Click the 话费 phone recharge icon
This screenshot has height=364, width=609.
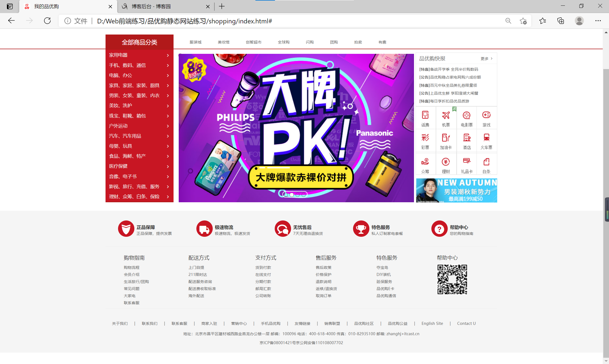[x=425, y=115]
